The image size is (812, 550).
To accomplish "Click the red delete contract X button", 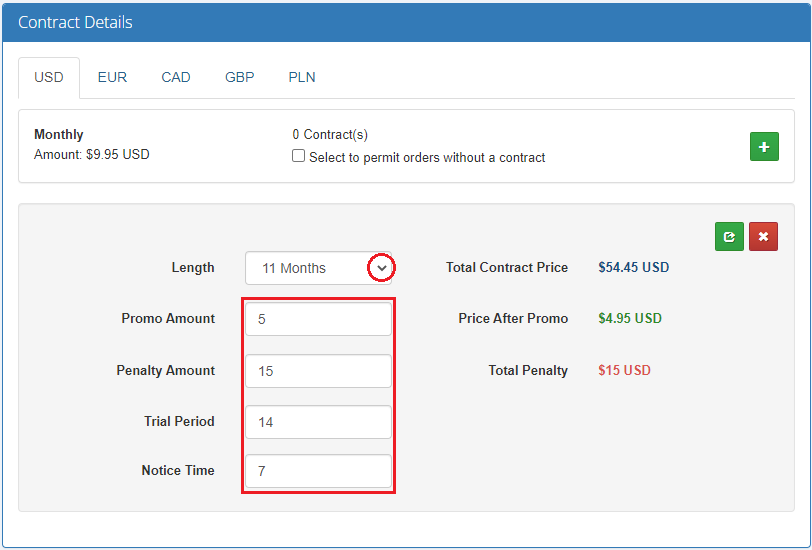I will pyautogui.click(x=763, y=237).
